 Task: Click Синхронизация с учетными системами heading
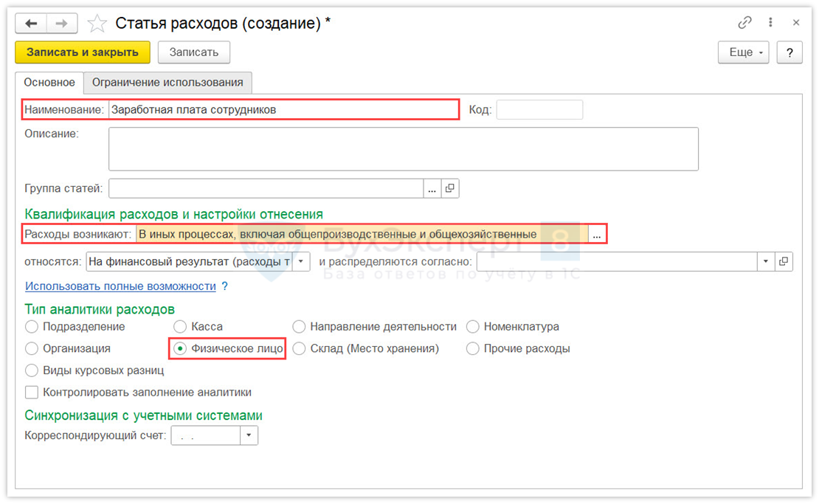(x=144, y=415)
